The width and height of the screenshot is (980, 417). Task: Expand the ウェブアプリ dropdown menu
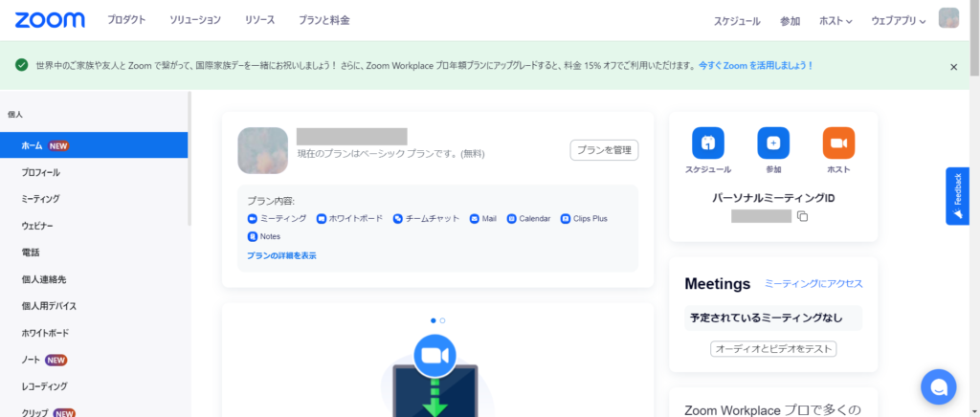(x=898, y=20)
